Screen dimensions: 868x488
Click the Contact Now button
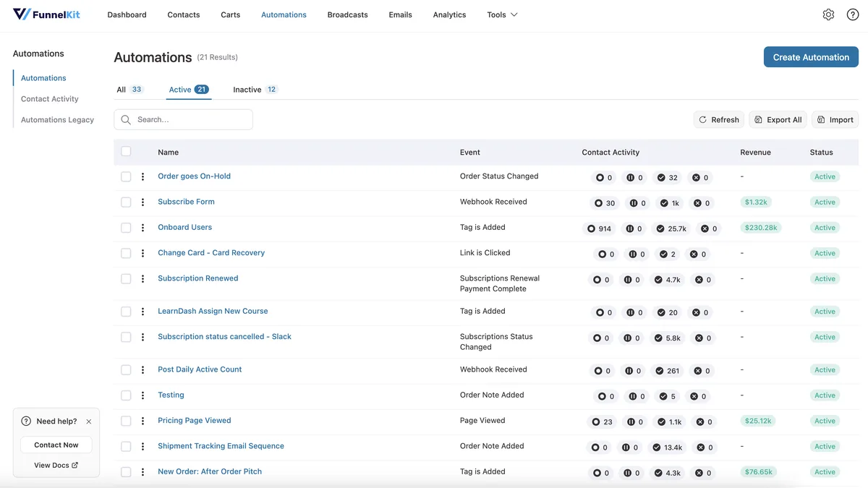point(56,445)
